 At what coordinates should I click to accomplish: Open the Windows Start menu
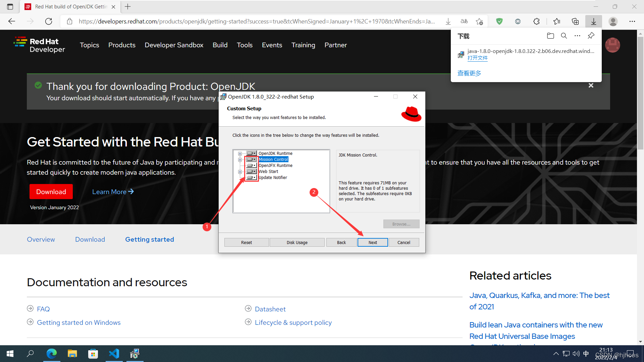point(10,354)
